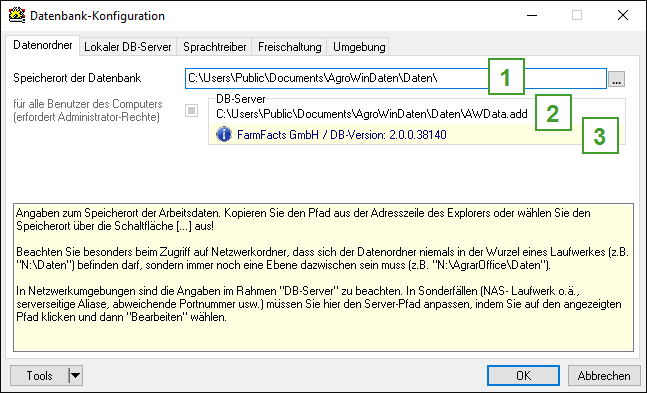Minimize the Datenbank-Konfiguration window
This screenshot has width=647, height=393.
[x=532, y=15]
